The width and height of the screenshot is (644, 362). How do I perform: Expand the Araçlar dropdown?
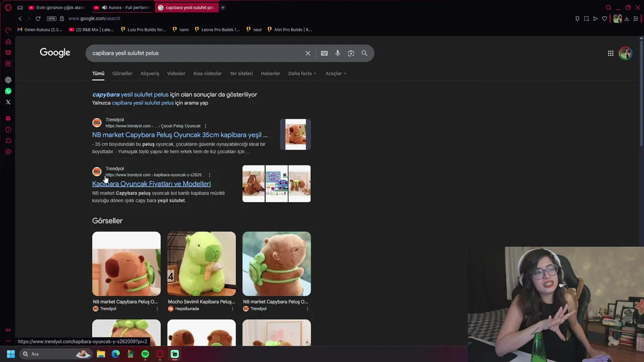pos(336,73)
